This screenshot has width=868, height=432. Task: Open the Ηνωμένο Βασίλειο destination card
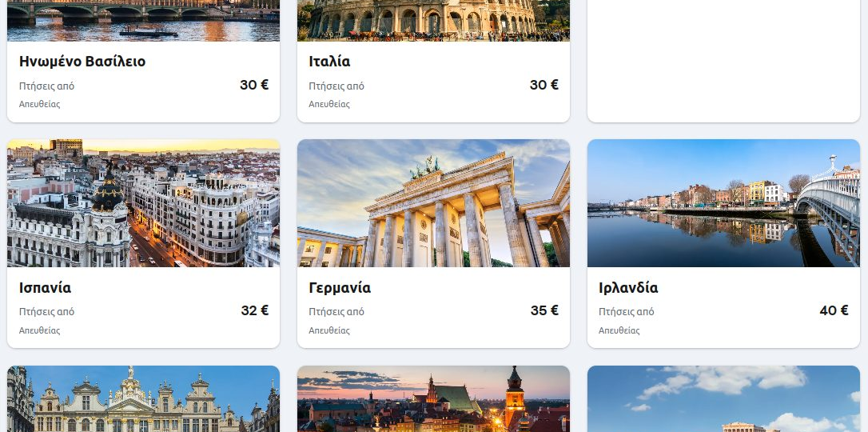click(x=143, y=61)
